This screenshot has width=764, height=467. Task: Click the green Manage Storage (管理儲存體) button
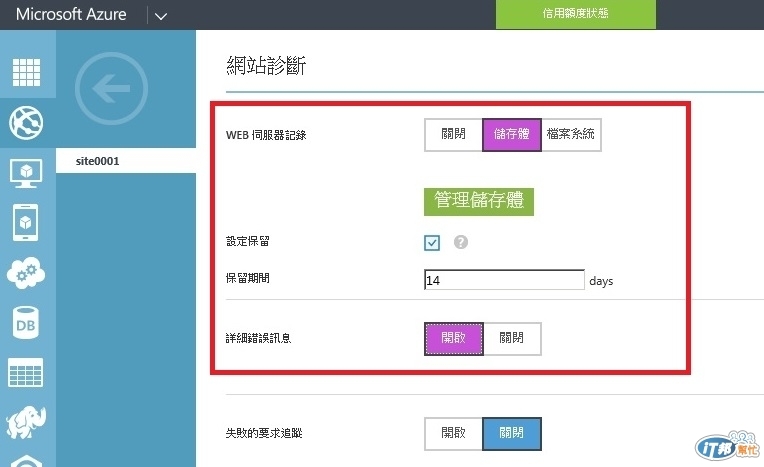pyautogui.click(x=479, y=201)
